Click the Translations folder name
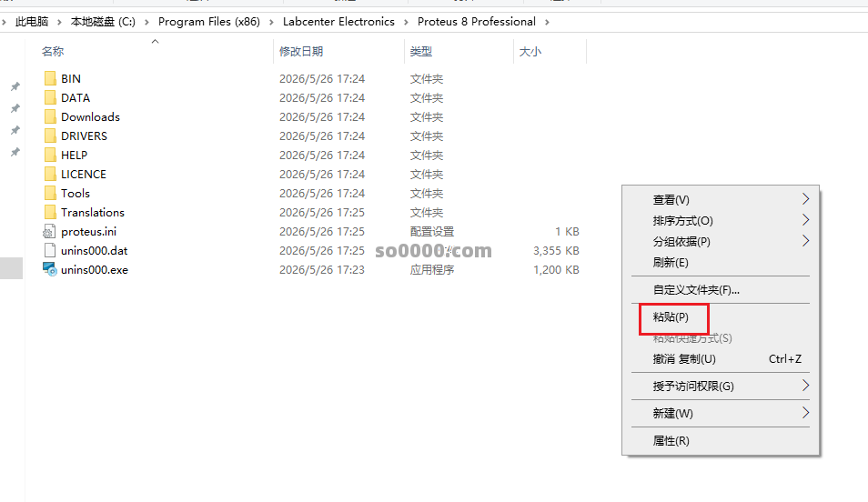868x502 pixels. (x=93, y=213)
